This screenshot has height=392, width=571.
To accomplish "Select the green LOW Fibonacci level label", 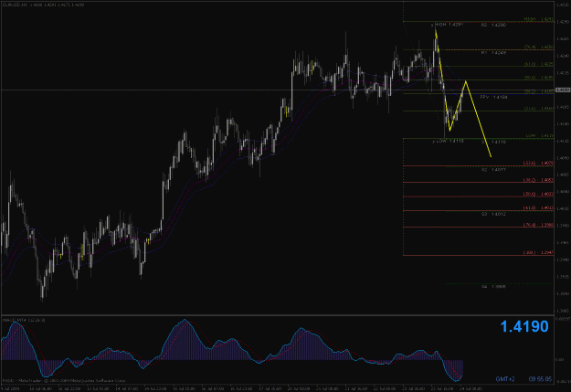I will pyautogui.click(x=540, y=136).
